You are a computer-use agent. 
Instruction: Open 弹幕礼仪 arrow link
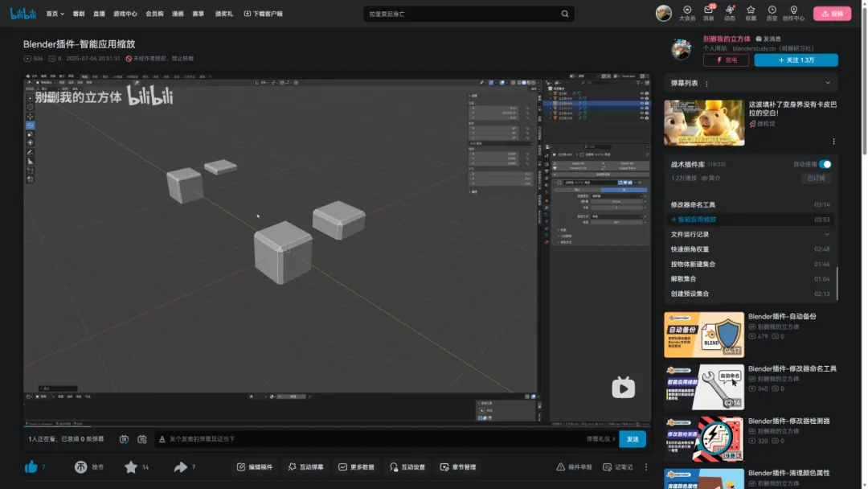(x=601, y=438)
